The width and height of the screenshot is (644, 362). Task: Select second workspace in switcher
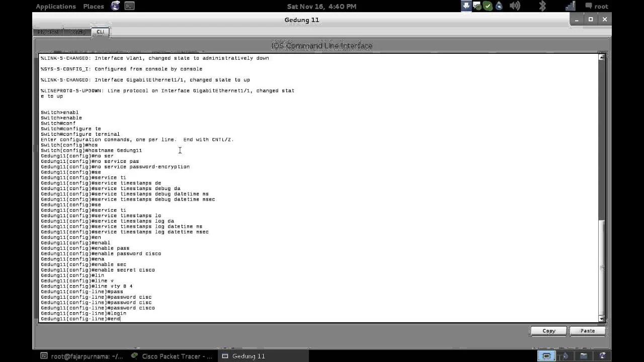pyautogui.click(x=565, y=356)
